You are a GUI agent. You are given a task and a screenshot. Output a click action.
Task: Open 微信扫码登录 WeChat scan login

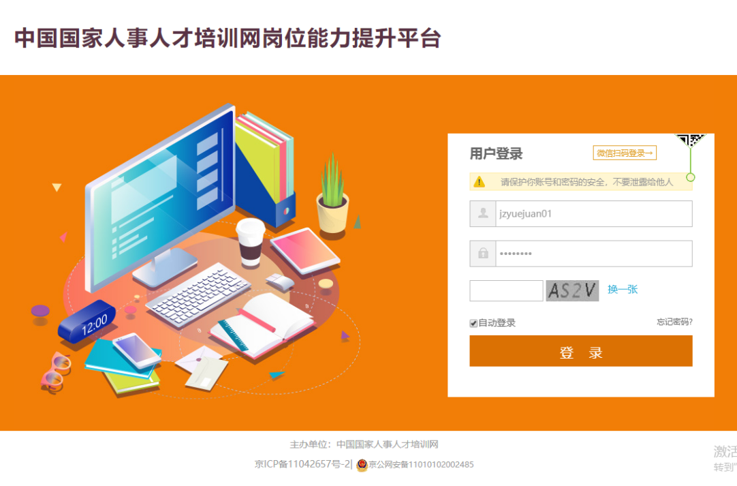pyautogui.click(x=625, y=153)
